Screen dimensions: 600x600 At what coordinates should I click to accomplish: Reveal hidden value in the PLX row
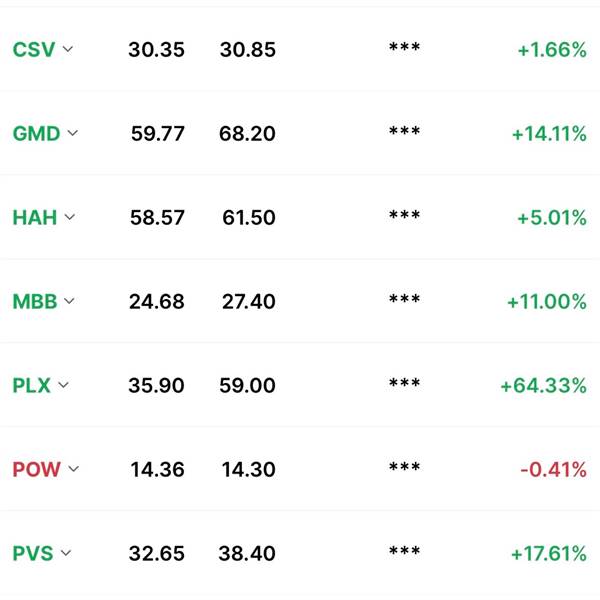404,385
